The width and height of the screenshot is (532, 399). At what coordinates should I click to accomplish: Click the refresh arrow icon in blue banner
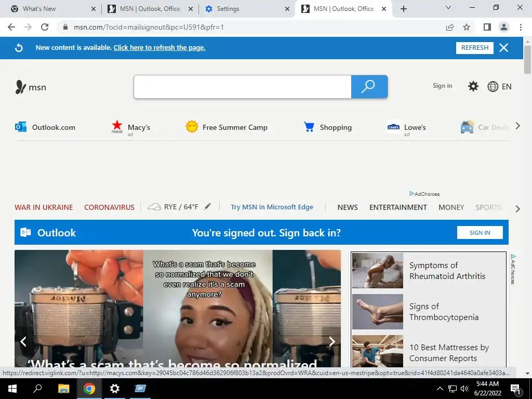point(19,48)
